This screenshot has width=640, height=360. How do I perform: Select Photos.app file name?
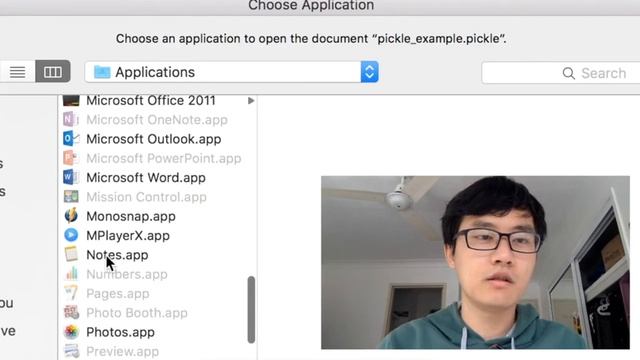tap(120, 332)
